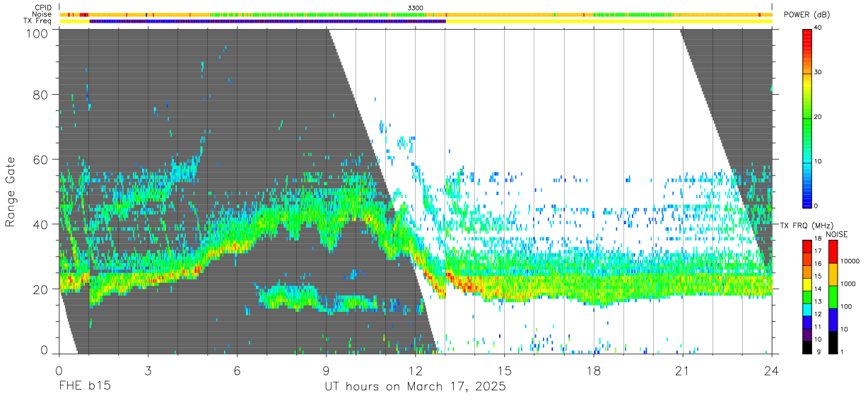868x401 pixels.
Task: Click the CPID value 3300
Action: tap(416, 7)
